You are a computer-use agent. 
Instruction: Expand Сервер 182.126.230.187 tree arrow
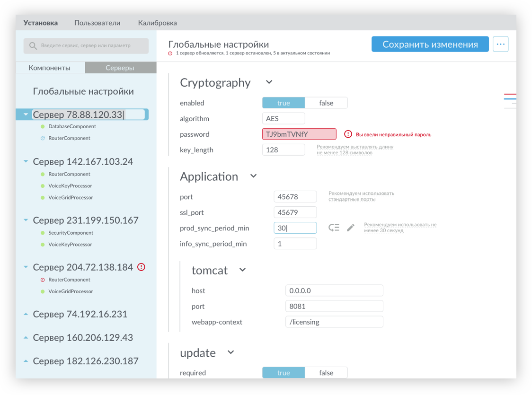pyautogui.click(x=26, y=361)
